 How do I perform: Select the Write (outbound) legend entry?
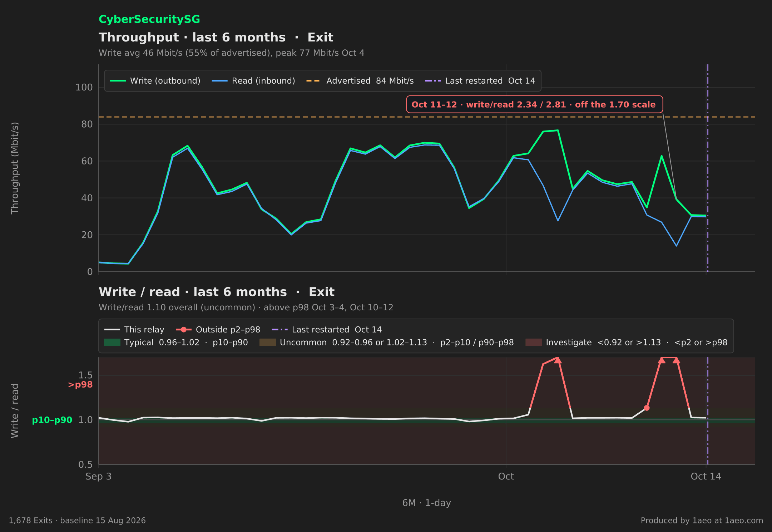[155, 81]
